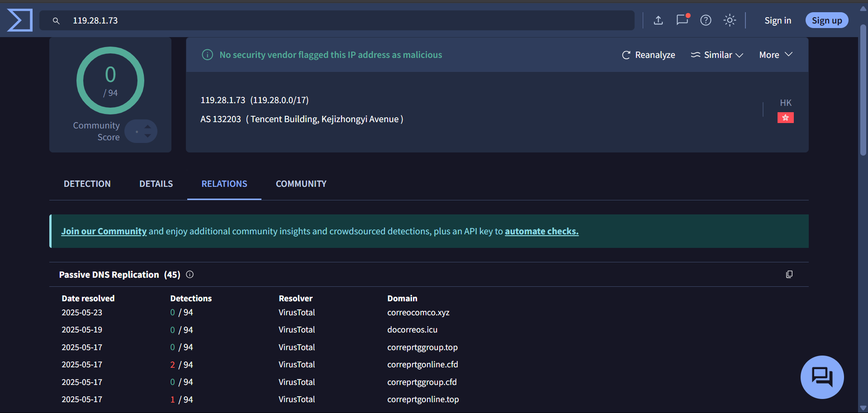Click the Reanalyze refresh icon
This screenshot has width=868, height=413.
tap(626, 55)
